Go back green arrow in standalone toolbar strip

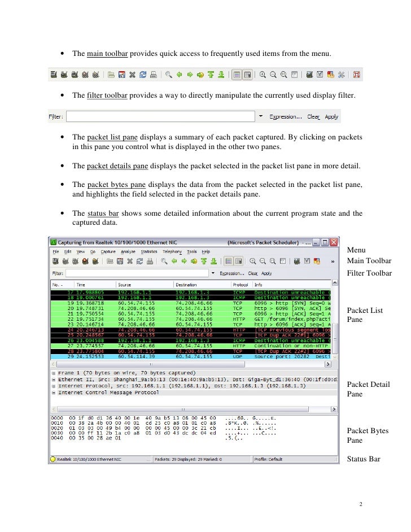(x=180, y=75)
